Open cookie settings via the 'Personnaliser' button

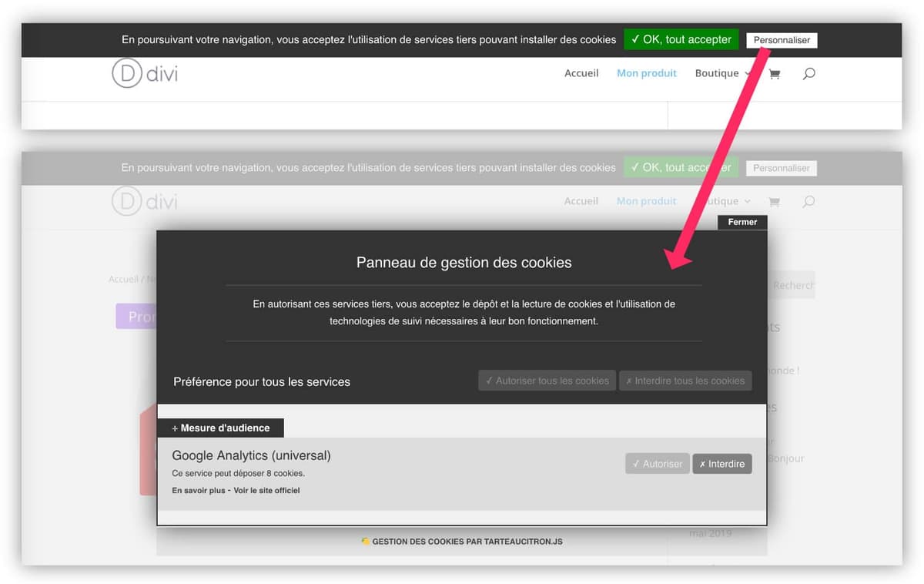tap(781, 40)
